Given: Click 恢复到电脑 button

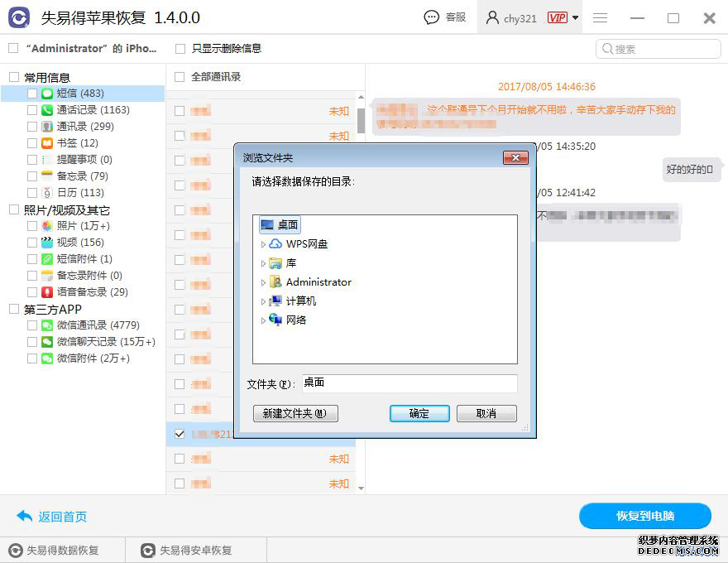Looking at the screenshot, I should tap(645, 516).
